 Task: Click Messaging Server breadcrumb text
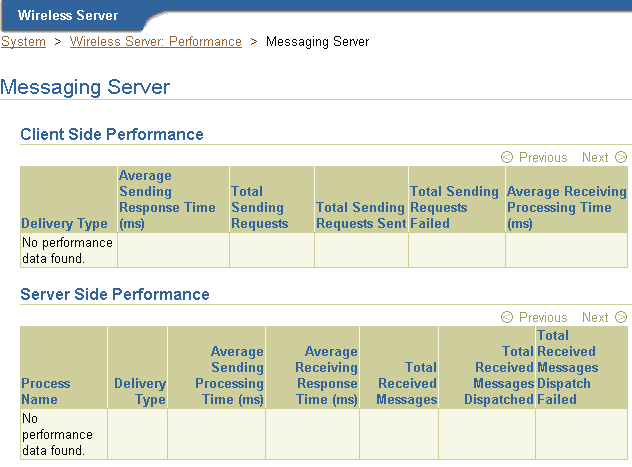coord(317,42)
